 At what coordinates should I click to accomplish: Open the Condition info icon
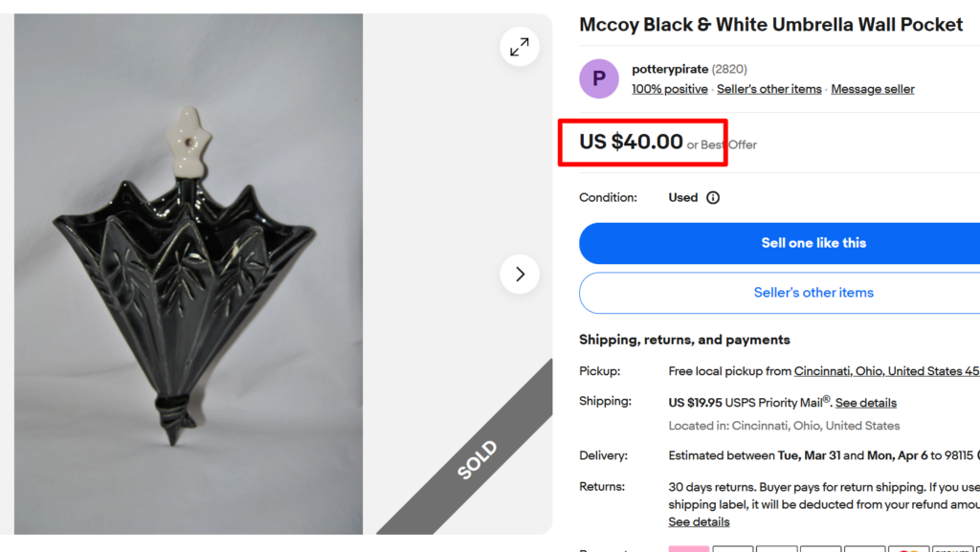[713, 198]
